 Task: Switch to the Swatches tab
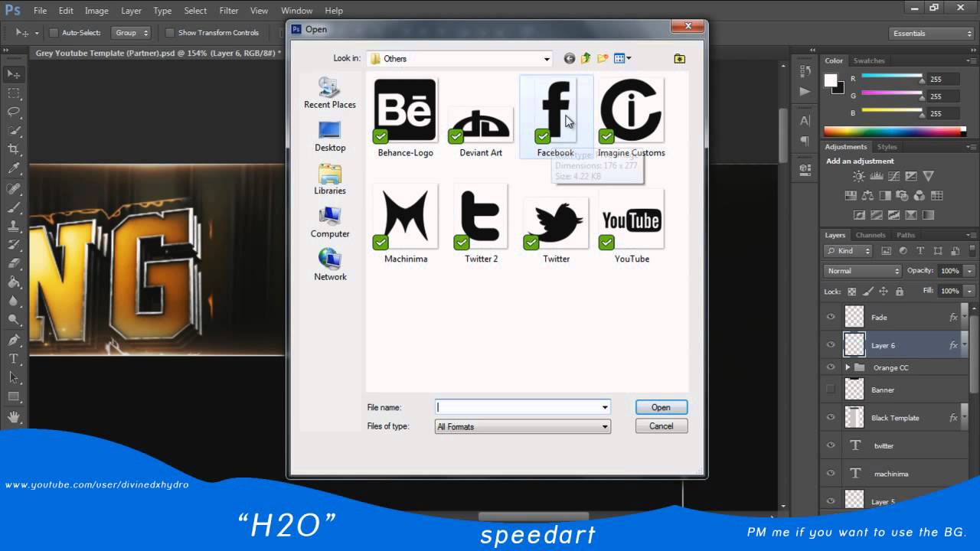point(869,60)
